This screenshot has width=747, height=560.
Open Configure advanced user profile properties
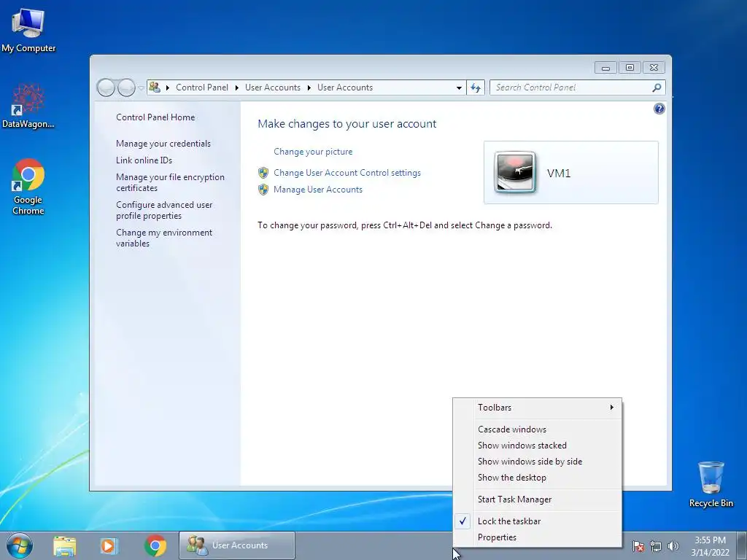164,210
